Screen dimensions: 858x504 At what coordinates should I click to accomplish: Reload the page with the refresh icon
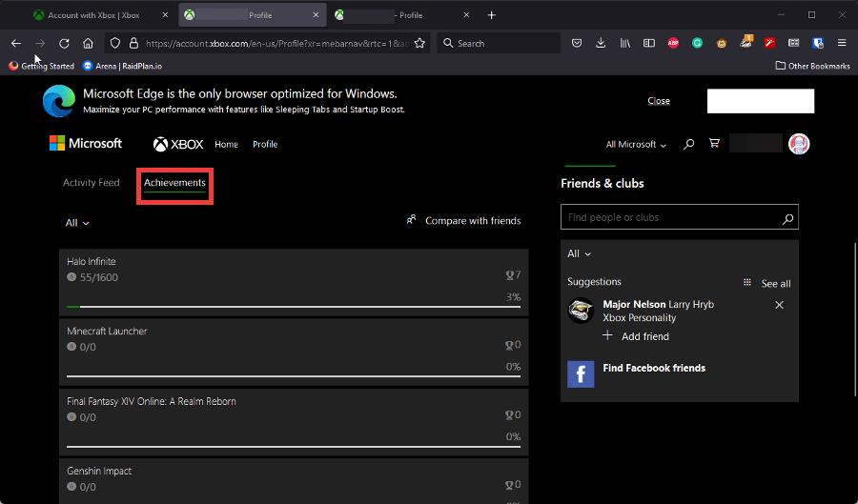point(64,43)
